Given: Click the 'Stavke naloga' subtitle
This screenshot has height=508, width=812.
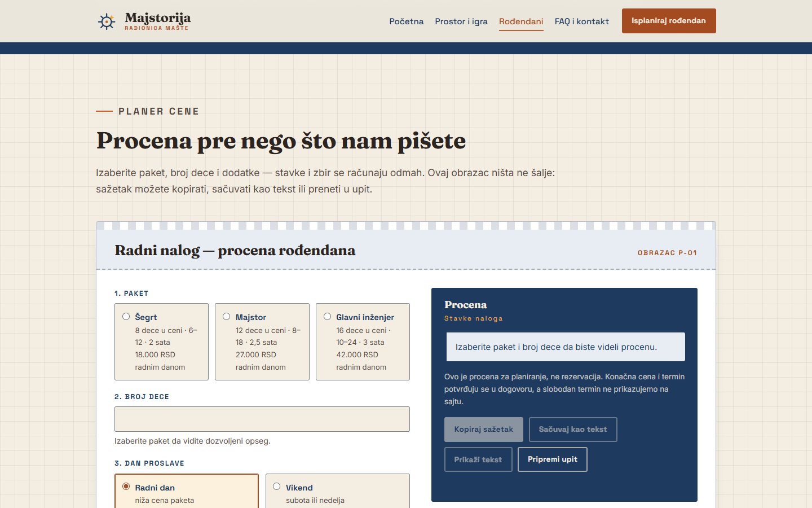Looking at the screenshot, I should (x=473, y=318).
